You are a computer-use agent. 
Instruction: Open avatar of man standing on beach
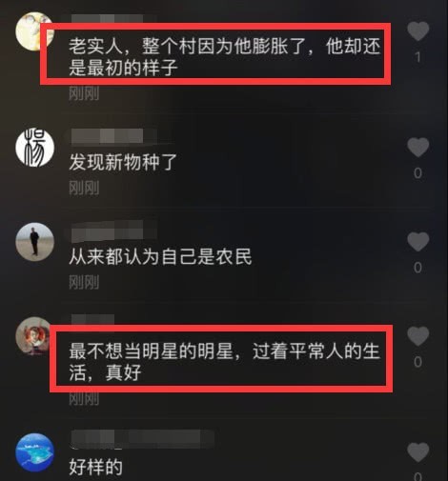pos(34,242)
